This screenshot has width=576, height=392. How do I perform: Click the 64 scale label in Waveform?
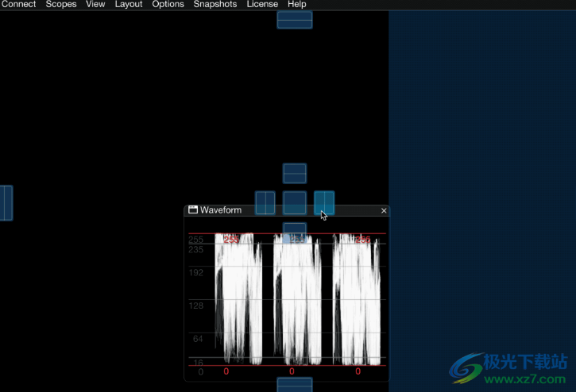(x=198, y=338)
